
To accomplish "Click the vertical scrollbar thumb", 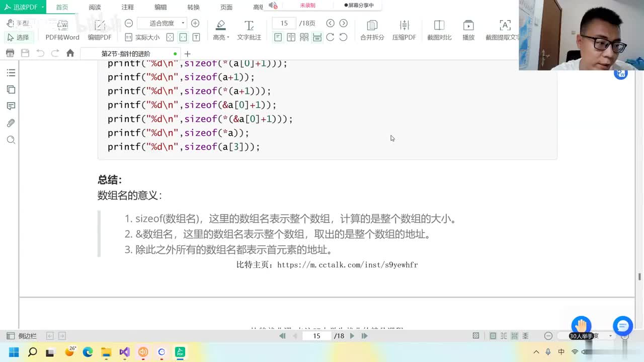I will (x=639, y=277).
